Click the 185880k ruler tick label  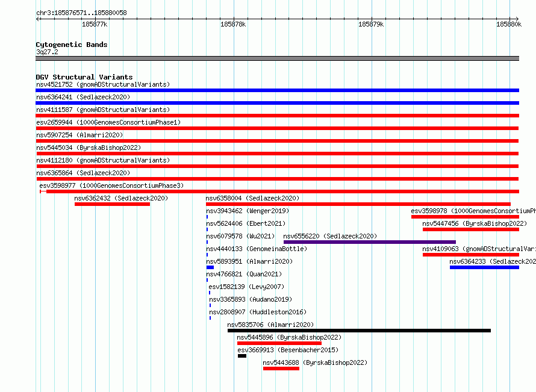(509, 24)
